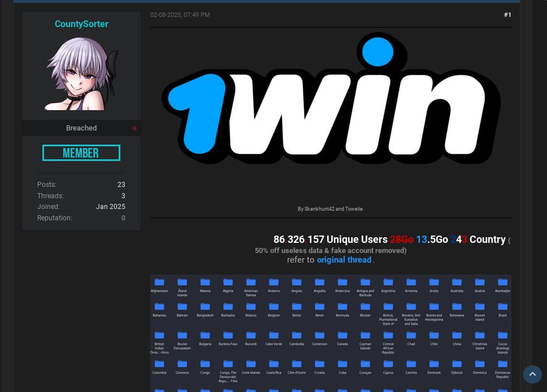Click the Botswana folder icon

(x=457, y=306)
